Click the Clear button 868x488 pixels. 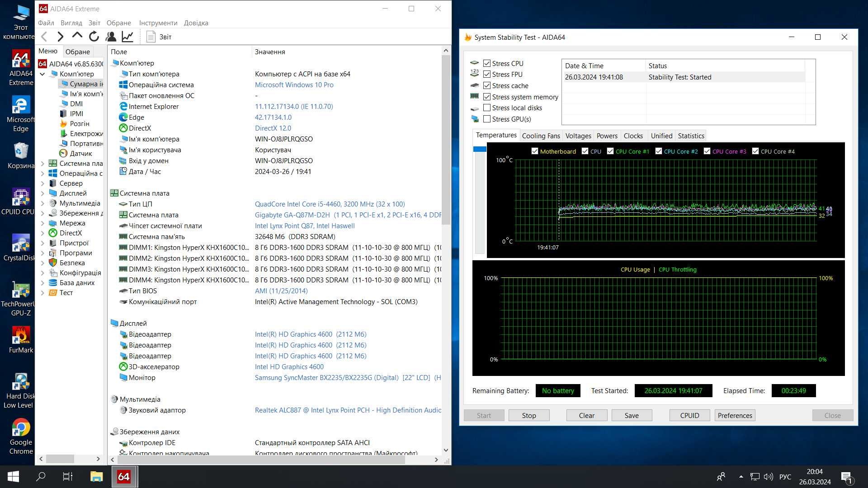587,415
